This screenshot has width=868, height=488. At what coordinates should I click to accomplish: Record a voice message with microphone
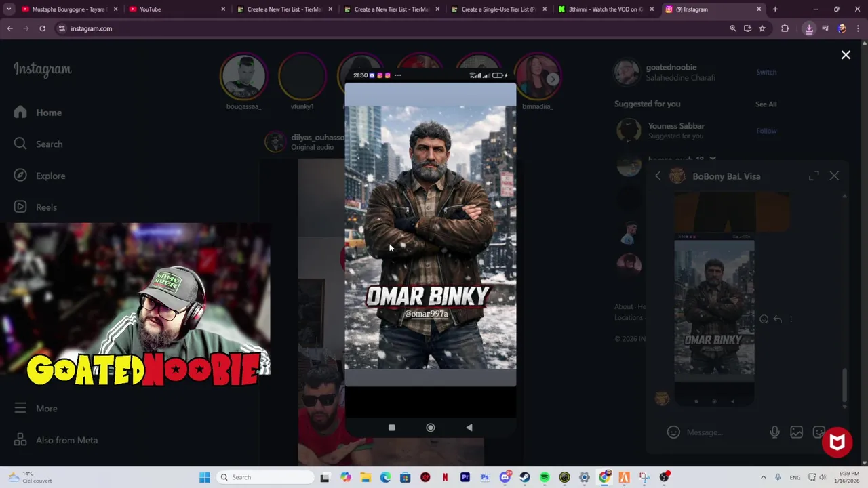pyautogui.click(x=774, y=432)
